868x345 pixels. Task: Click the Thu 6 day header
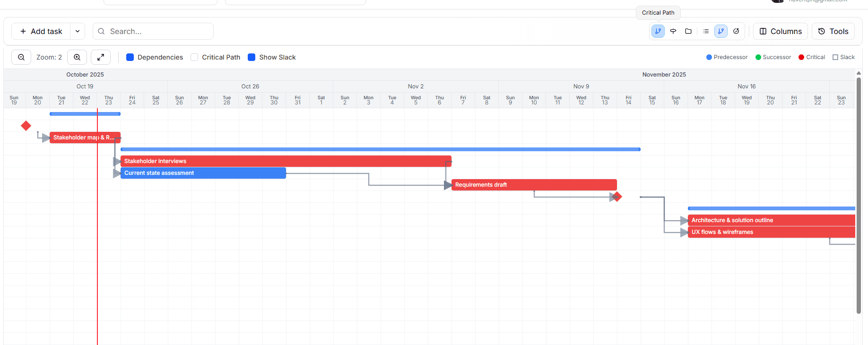440,100
